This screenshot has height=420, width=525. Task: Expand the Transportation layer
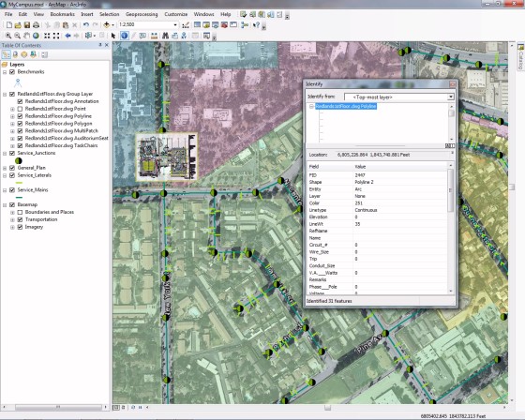[12, 219]
